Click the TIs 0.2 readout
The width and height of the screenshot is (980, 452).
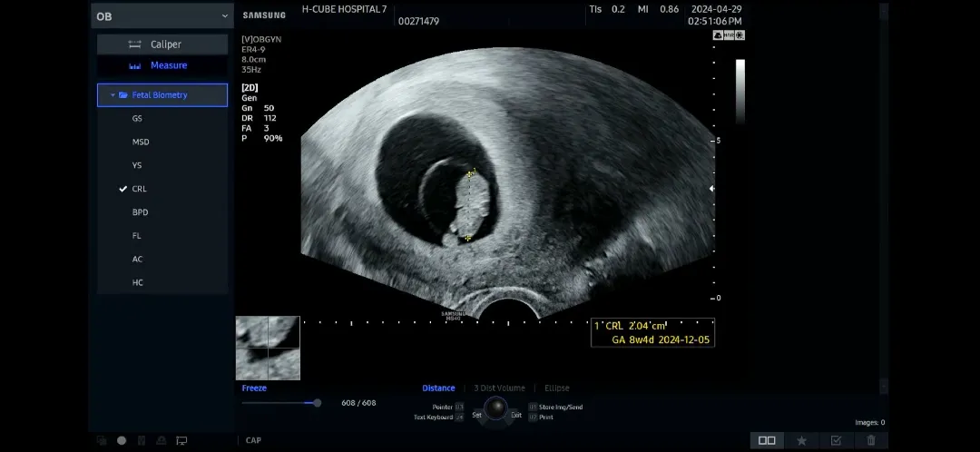coord(607,9)
